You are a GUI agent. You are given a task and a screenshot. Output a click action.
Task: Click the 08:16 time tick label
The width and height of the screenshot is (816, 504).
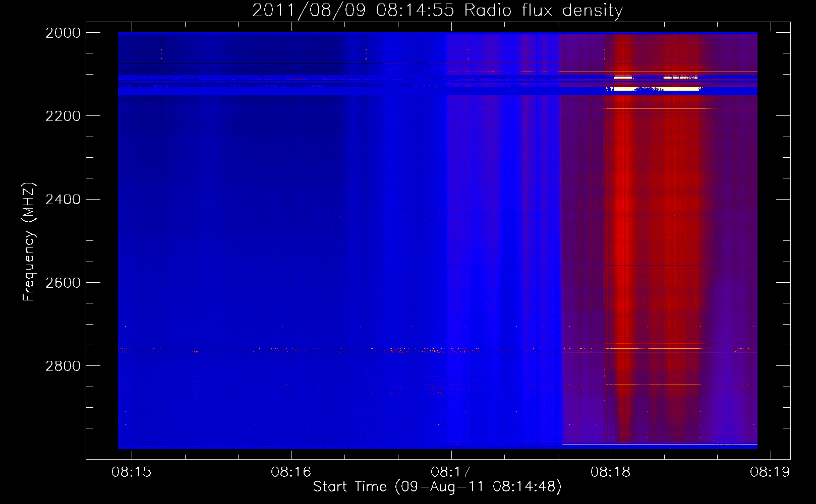pos(291,472)
